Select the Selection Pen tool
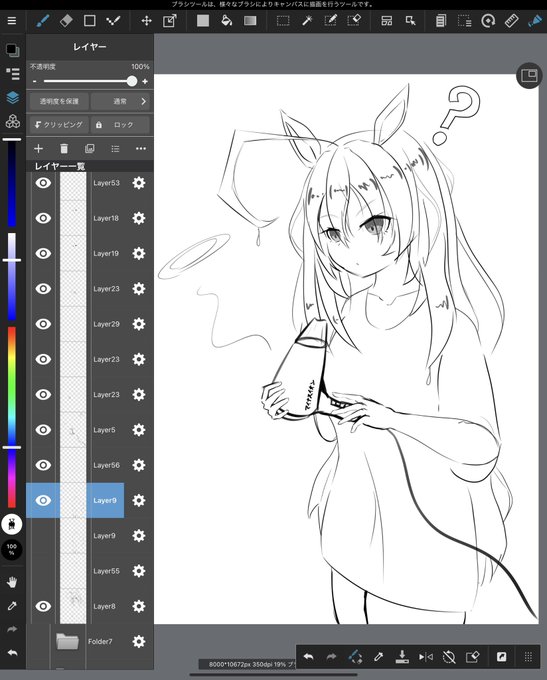The image size is (547, 680). (331, 21)
